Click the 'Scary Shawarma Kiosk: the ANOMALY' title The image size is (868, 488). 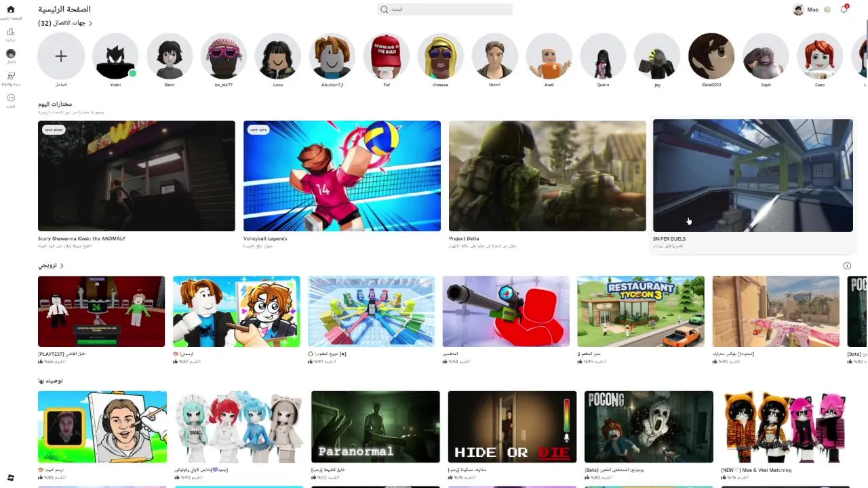pyautogui.click(x=81, y=239)
